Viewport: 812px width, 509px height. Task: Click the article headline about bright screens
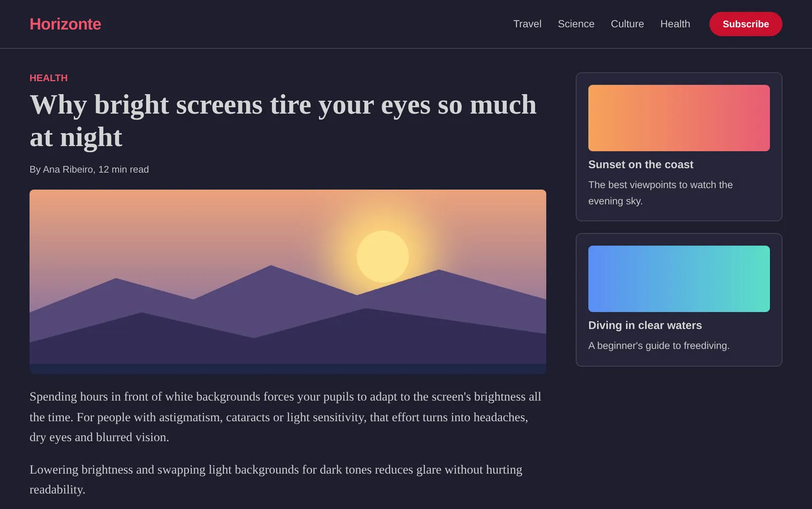[x=283, y=121]
